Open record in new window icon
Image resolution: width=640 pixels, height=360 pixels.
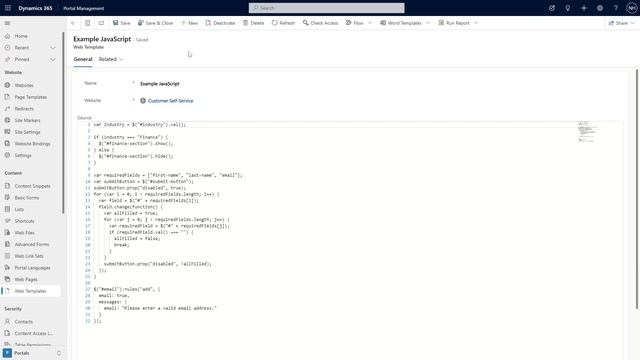pos(101,23)
